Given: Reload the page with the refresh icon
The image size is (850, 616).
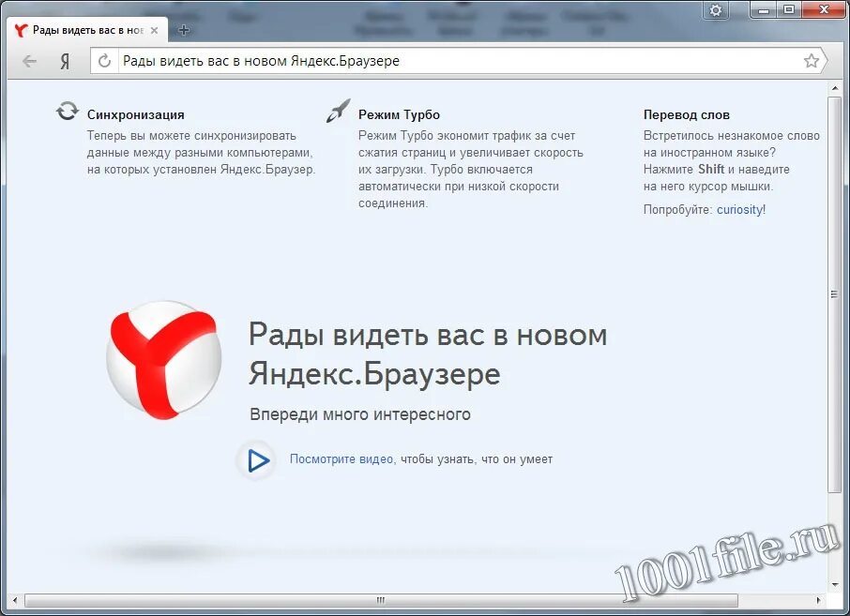Looking at the screenshot, I should click(105, 61).
